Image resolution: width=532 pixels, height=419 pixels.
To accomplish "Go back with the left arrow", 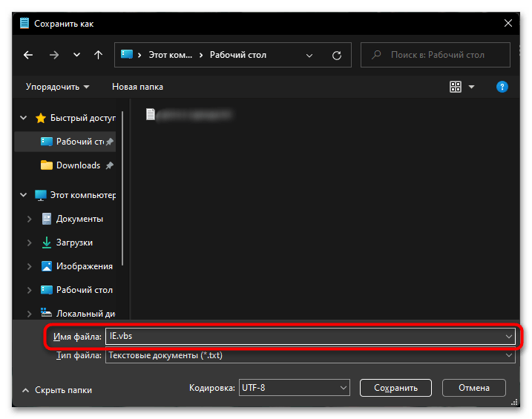I will [x=28, y=55].
